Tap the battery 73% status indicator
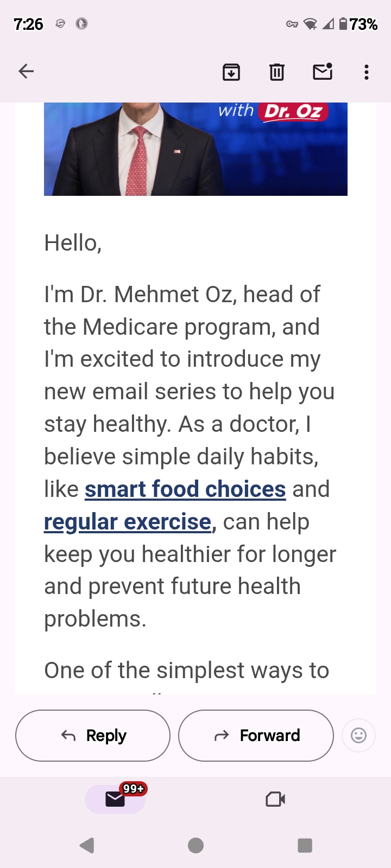The width and height of the screenshot is (391, 868). (x=358, y=24)
